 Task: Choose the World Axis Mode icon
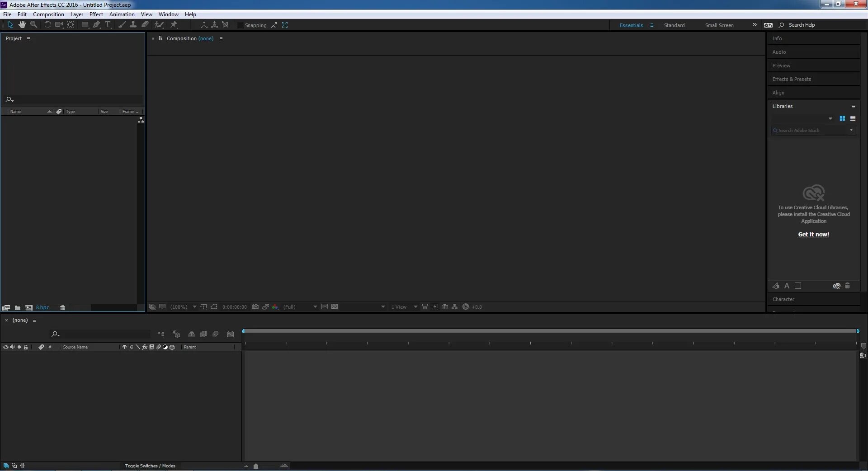[x=214, y=25]
